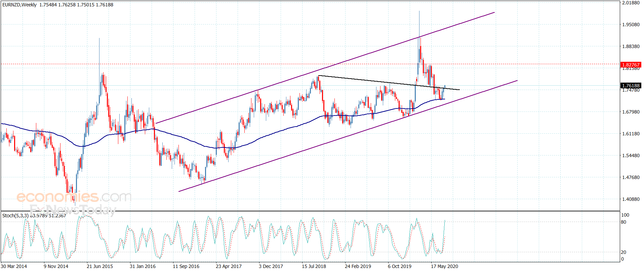Click the 1.47680 price axis value
The image size is (644, 271).
pyautogui.click(x=631, y=177)
